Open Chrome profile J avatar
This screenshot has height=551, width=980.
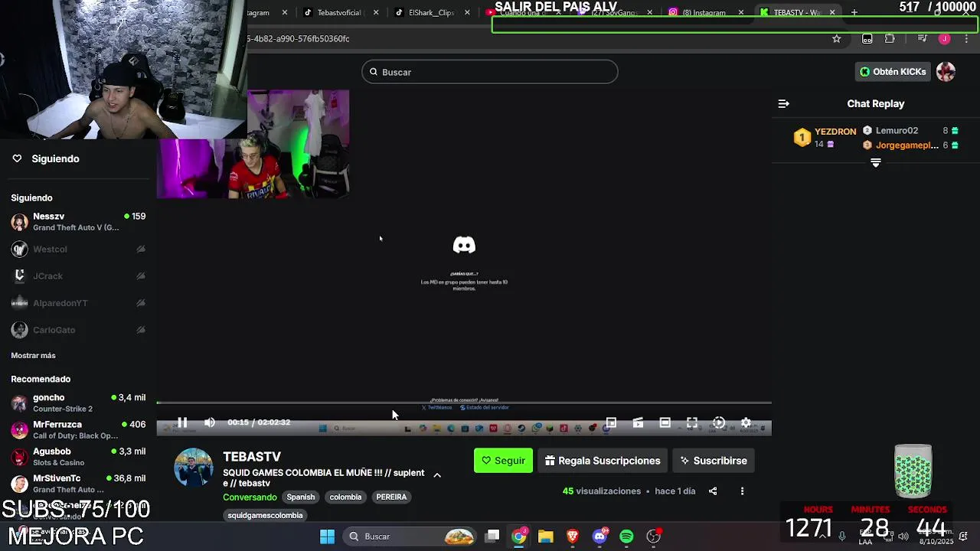coord(945,39)
